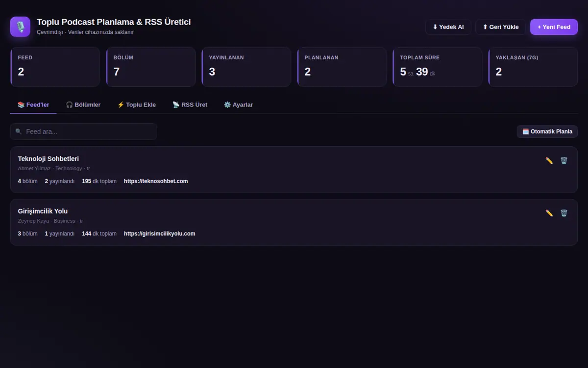
Task: Click the Geri Yükle restore button
Action: click(501, 27)
